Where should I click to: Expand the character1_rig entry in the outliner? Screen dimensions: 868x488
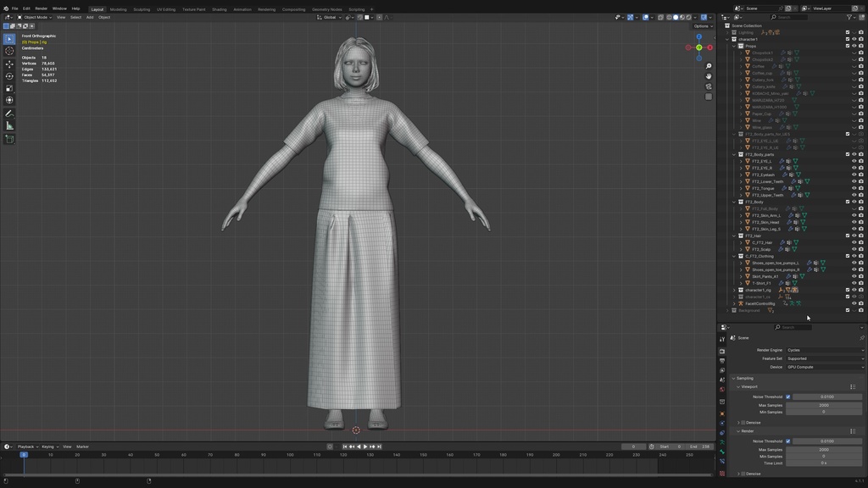(x=734, y=290)
